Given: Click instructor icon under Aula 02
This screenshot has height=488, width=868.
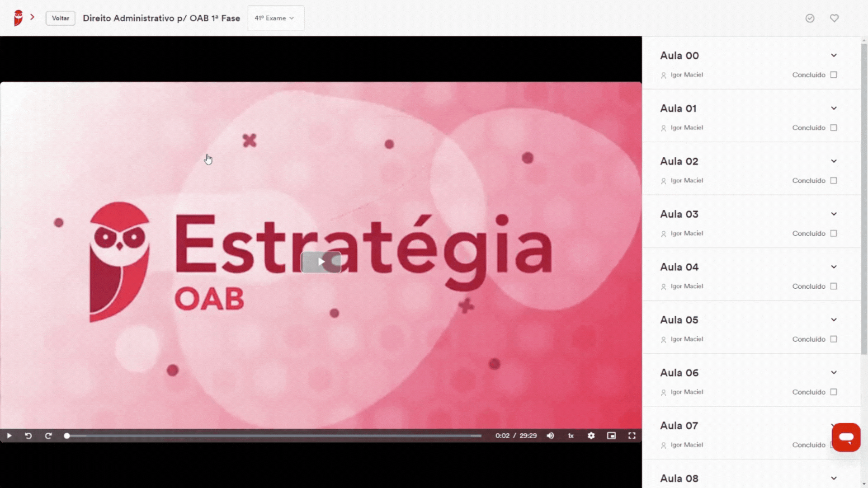Looking at the screenshot, I should (663, 181).
